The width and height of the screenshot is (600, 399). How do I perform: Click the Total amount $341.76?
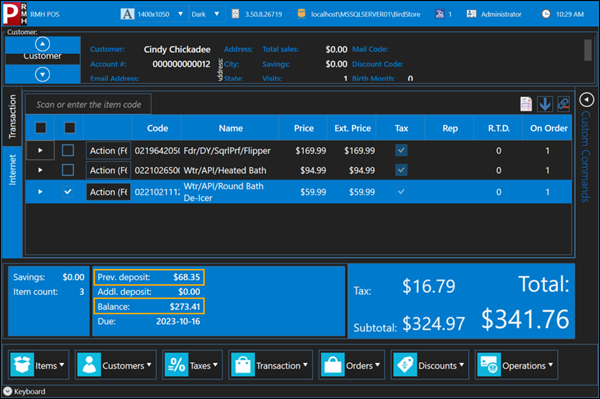(525, 319)
